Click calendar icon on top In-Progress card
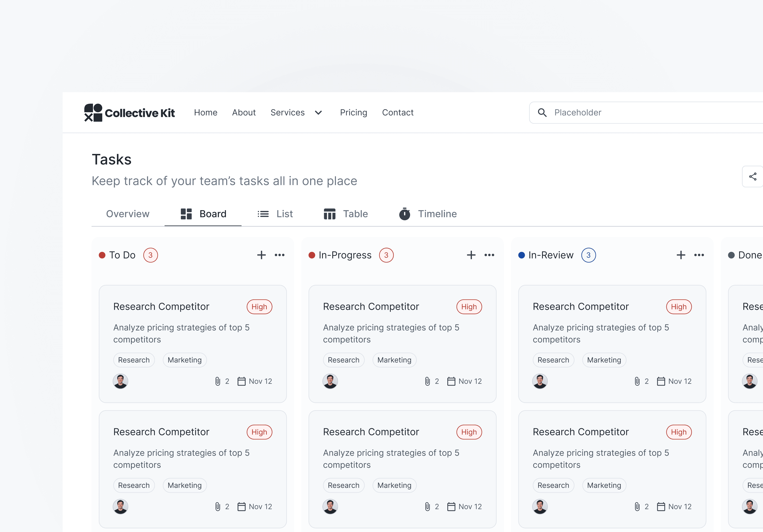The height and width of the screenshot is (532, 763). [451, 381]
